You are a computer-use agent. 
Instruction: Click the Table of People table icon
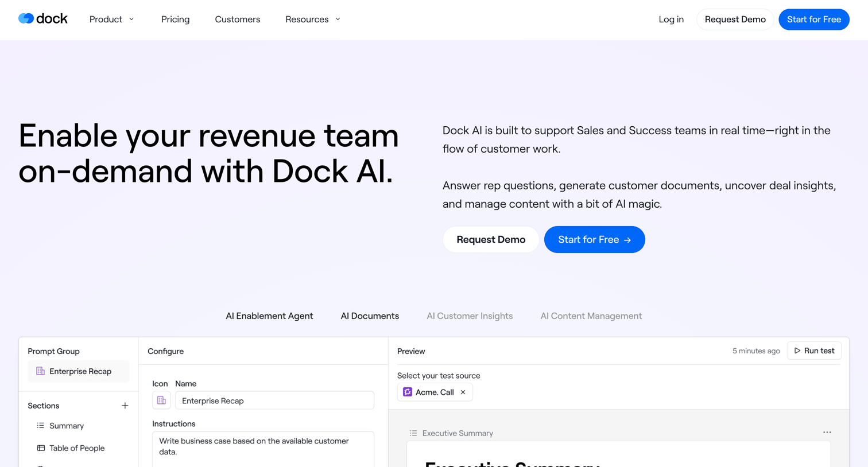click(x=41, y=448)
